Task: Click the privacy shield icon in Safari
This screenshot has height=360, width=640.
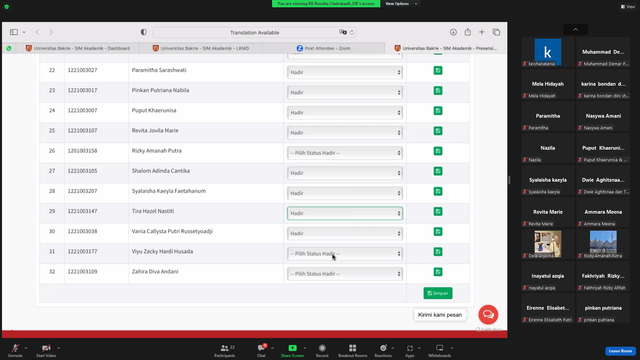Action: pyautogui.click(x=144, y=32)
